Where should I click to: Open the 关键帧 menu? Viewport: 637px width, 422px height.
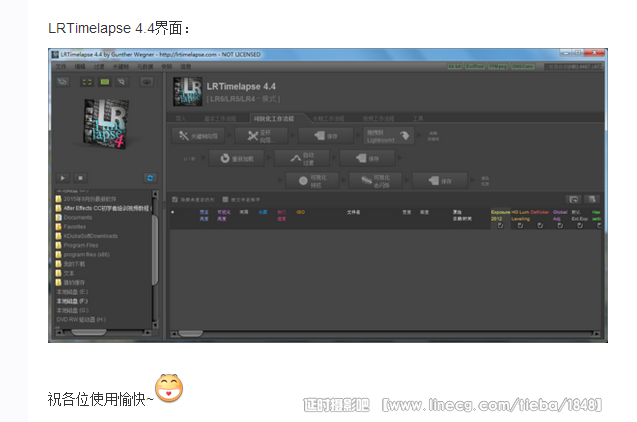click(121, 67)
